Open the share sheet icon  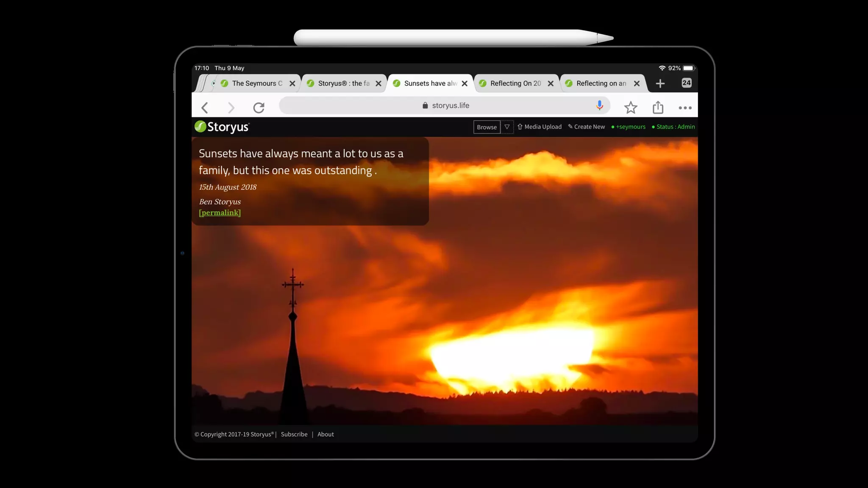tap(658, 108)
